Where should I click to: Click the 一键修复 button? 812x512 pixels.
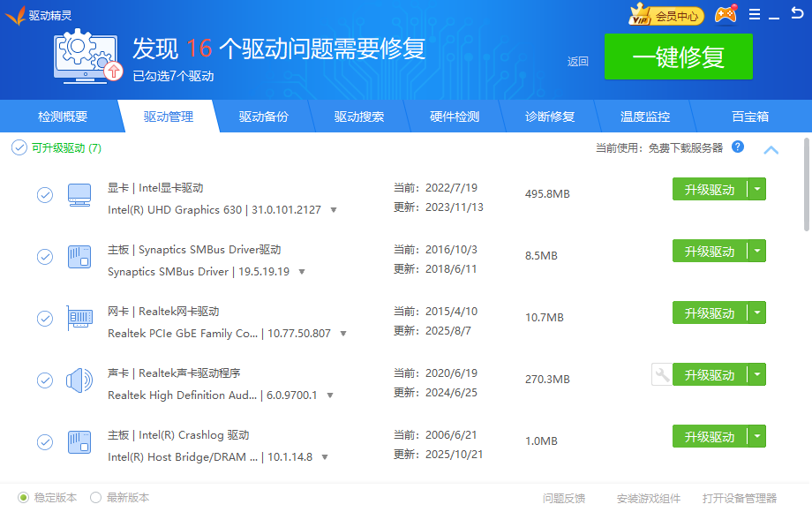[678, 56]
